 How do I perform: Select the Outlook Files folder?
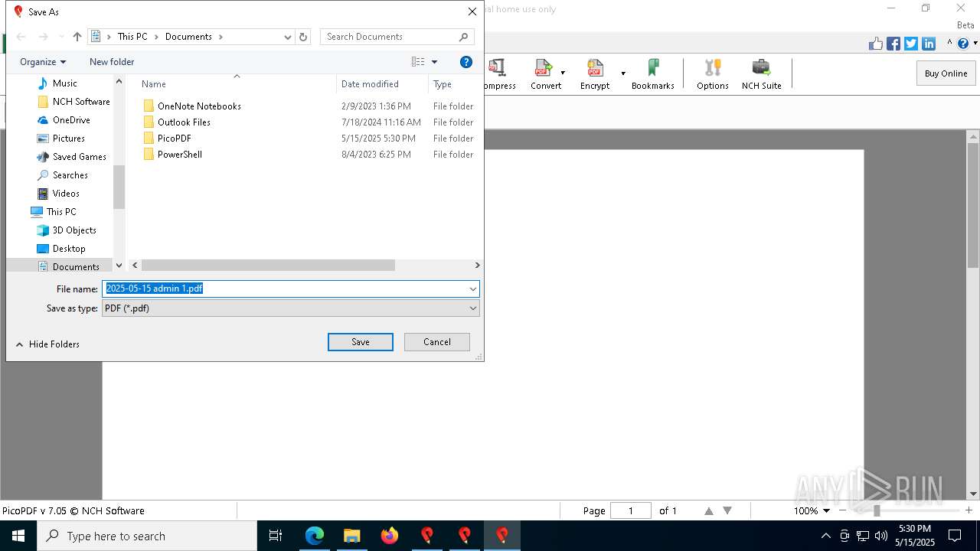[x=184, y=122]
